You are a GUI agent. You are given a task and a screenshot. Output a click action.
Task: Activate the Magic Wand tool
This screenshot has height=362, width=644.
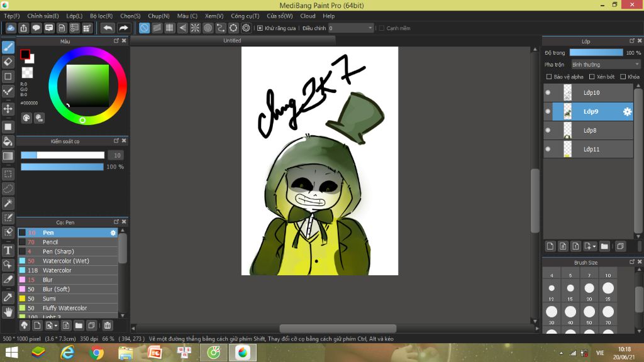(8, 203)
